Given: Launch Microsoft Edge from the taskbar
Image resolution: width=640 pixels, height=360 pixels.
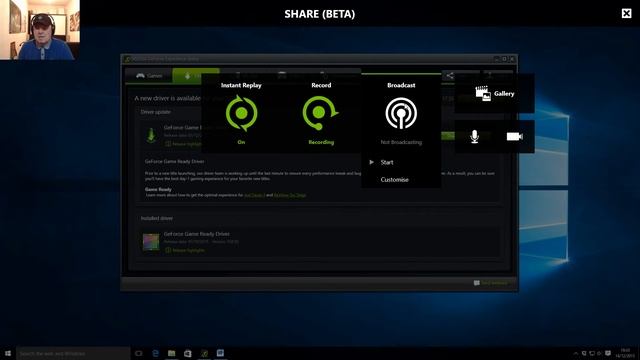Looking at the screenshot, I should (x=156, y=353).
